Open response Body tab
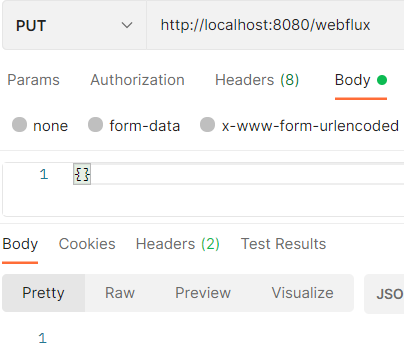The width and height of the screenshot is (404, 362). tap(20, 244)
